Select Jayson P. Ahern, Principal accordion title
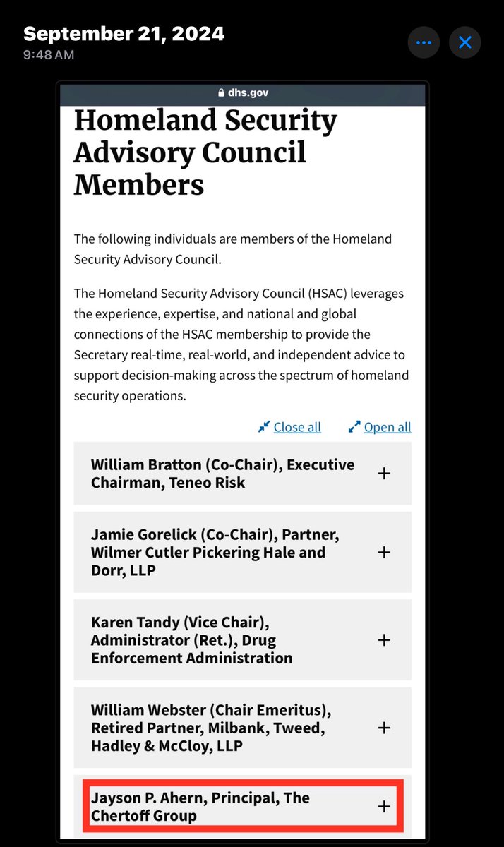Image resolution: width=504 pixels, height=847 pixels. pos(200,806)
